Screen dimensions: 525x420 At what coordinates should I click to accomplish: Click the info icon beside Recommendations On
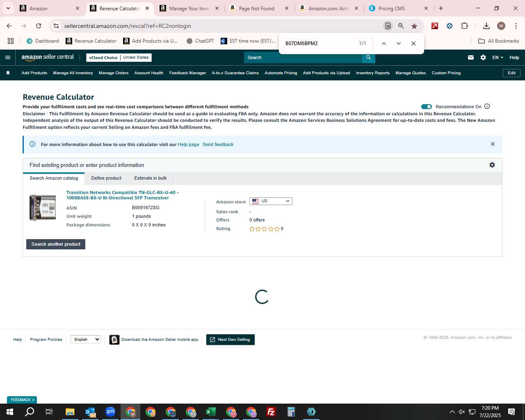[x=487, y=106]
